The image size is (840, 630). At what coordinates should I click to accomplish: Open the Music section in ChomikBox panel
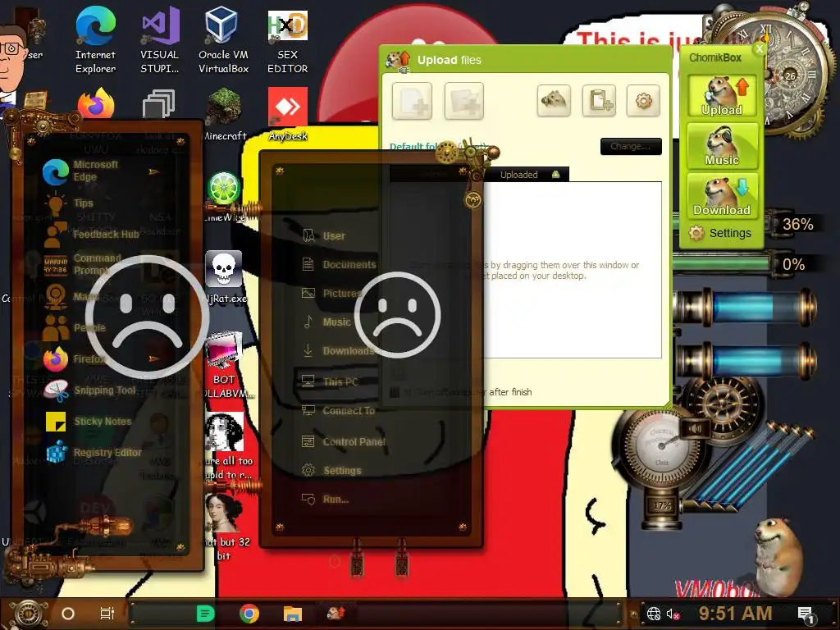[x=722, y=146]
